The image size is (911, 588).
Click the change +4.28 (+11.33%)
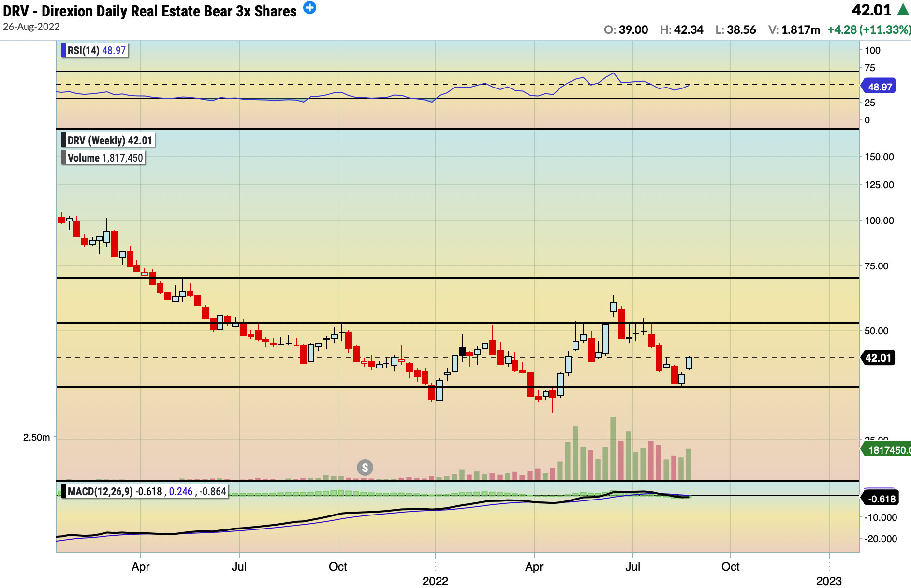(x=869, y=29)
